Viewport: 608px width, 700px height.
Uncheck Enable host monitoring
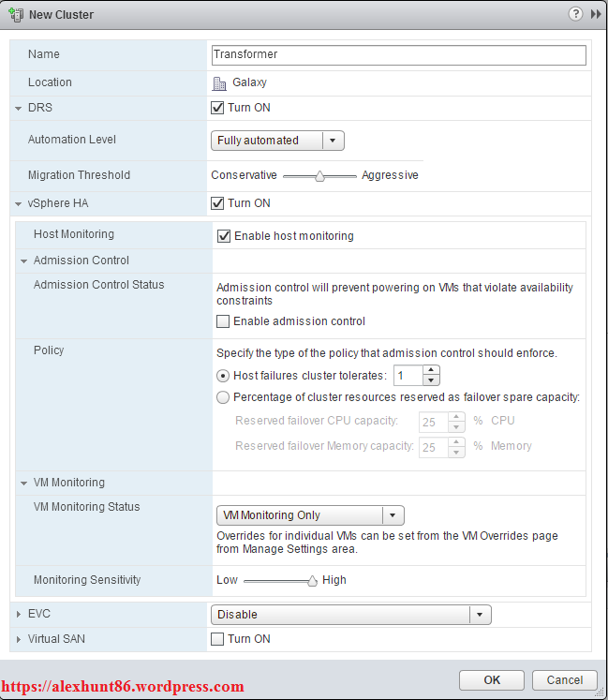coord(224,236)
